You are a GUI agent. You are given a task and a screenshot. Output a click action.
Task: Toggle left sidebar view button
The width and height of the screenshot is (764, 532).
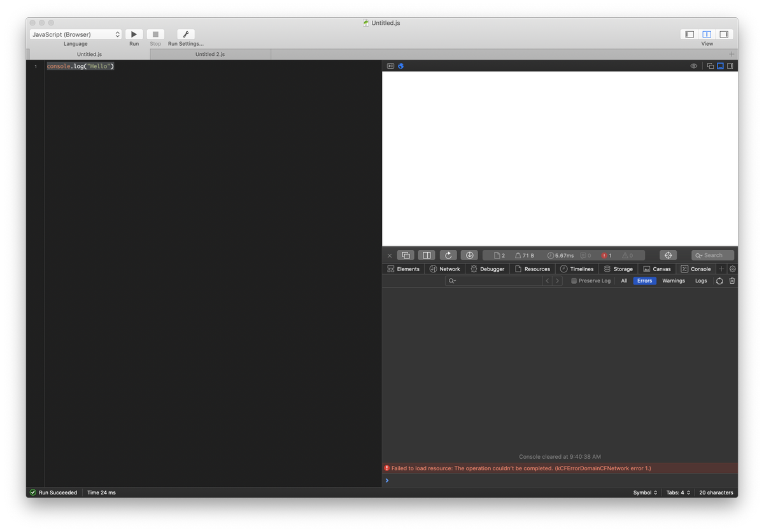pos(690,34)
